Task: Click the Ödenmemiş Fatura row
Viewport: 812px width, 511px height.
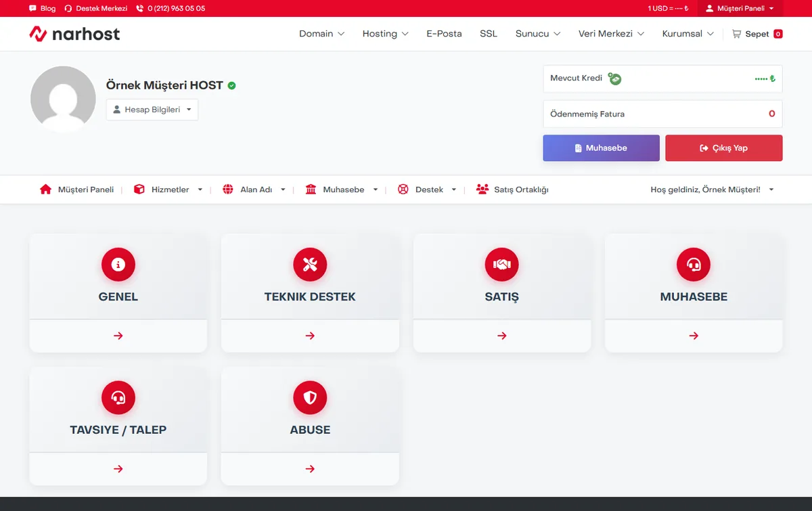Action: (x=662, y=114)
